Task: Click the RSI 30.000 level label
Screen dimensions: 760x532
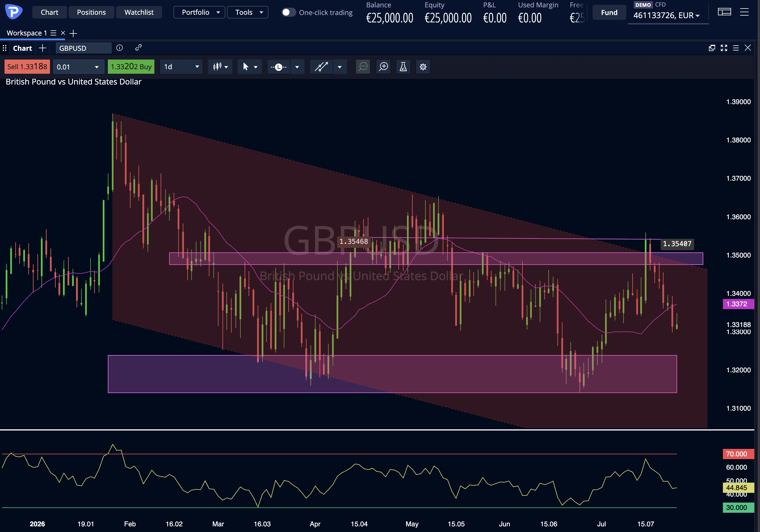Action: click(738, 508)
